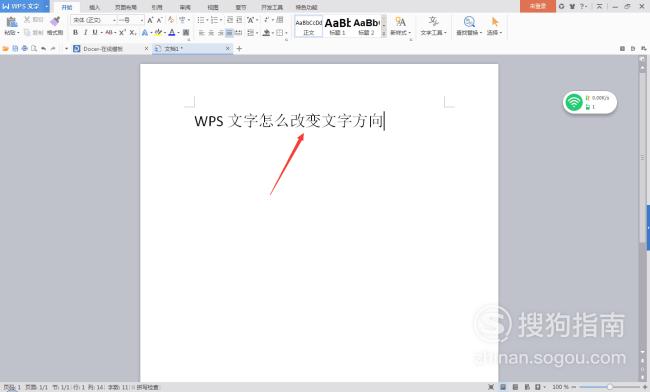Add a new document tab with plus
Image resolution: width=650 pixels, height=392 pixels.
(x=239, y=48)
